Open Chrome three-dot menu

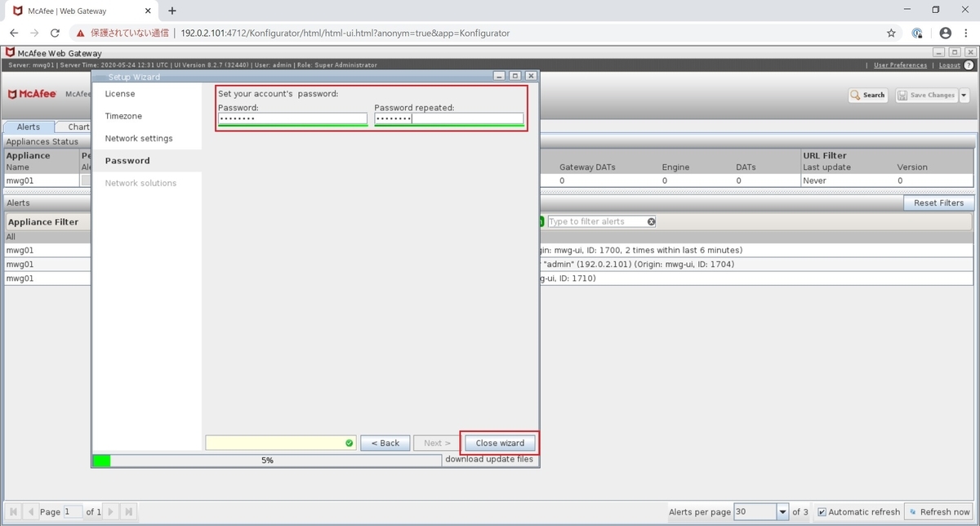968,33
